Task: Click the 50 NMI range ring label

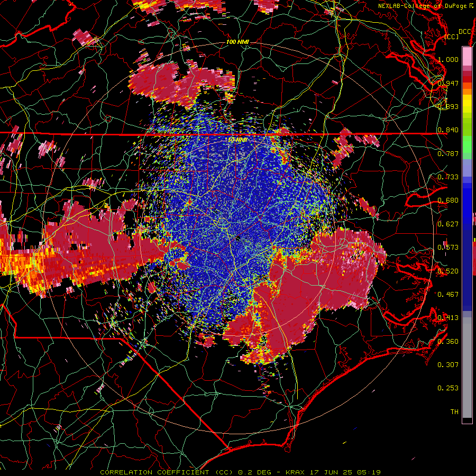Action: coord(237,140)
